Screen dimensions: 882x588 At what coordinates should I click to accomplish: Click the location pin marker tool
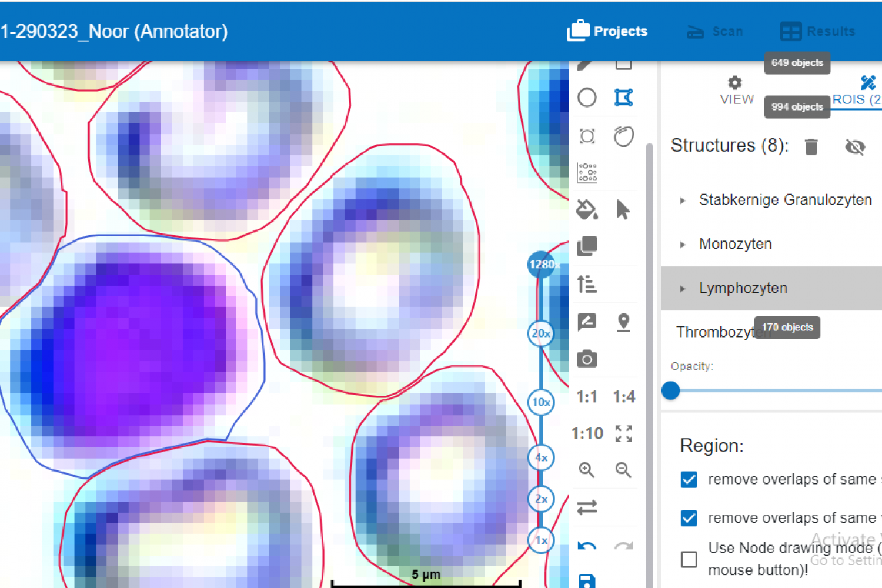623,322
